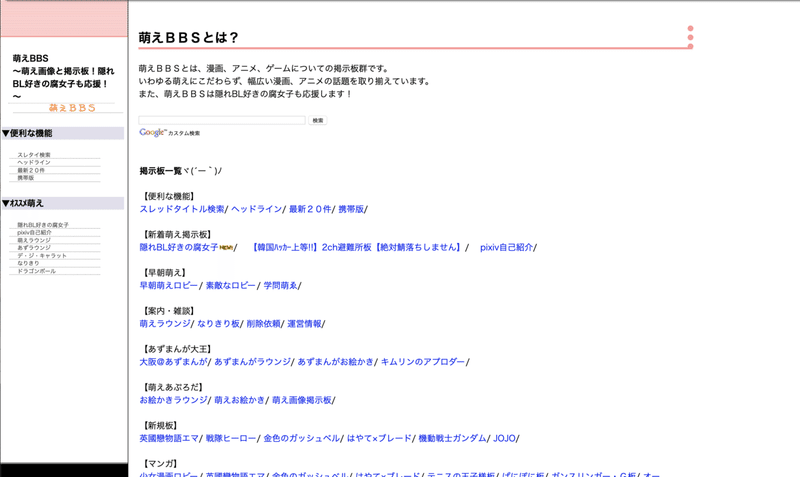Viewport: 800px width, 477px height.
Task: Open the 運営情報 link
Action: pos(304,324)
